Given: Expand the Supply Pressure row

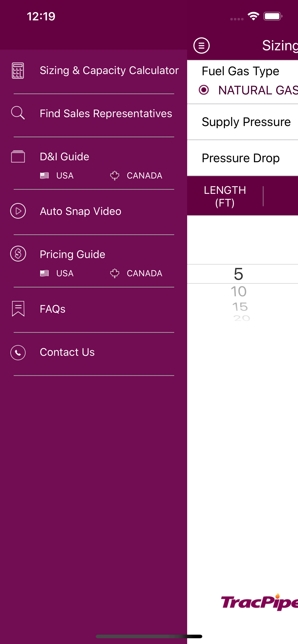Looking at the screenshot, I should click(246, 122).
